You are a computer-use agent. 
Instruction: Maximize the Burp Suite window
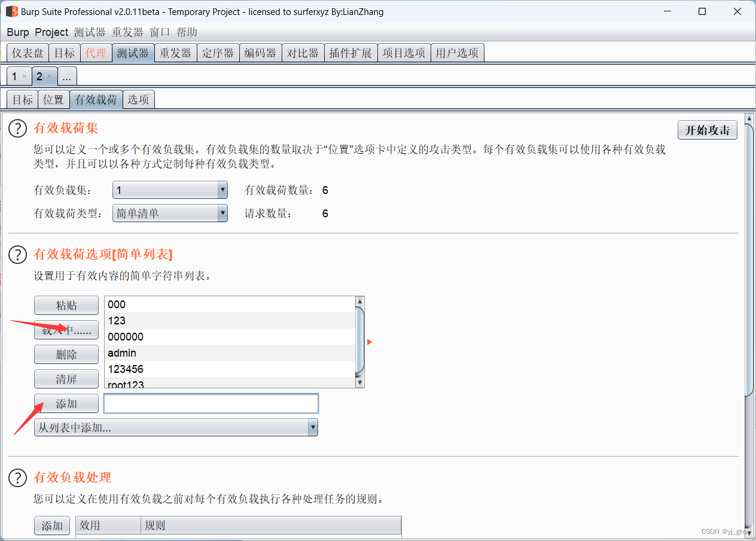702,11
